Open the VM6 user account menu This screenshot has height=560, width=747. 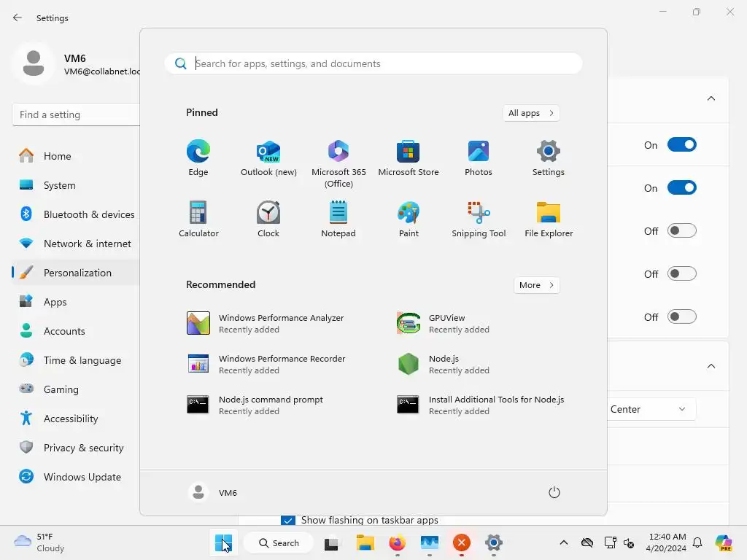(213, 492)
